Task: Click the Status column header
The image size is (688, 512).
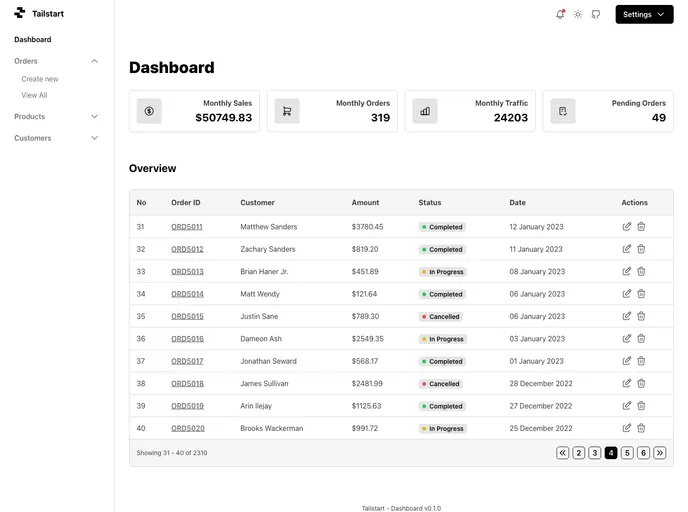Action: [x=430, y=203]
